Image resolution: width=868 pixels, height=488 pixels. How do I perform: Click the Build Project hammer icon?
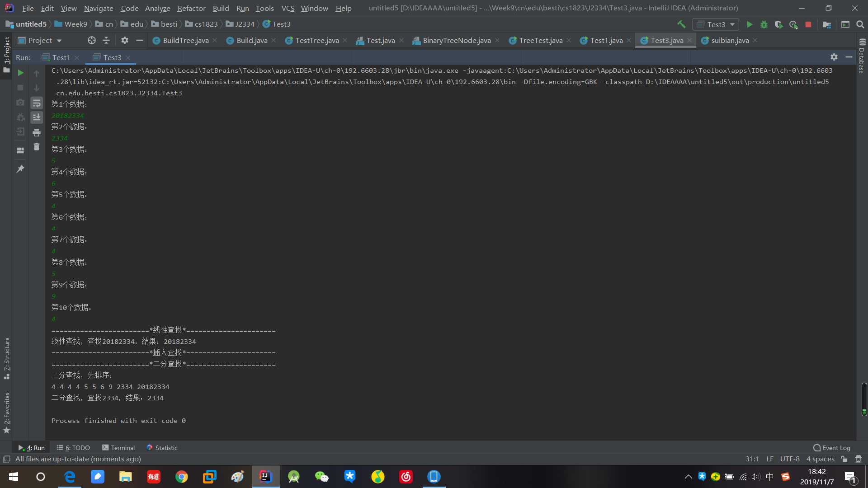tap(681, 24)
